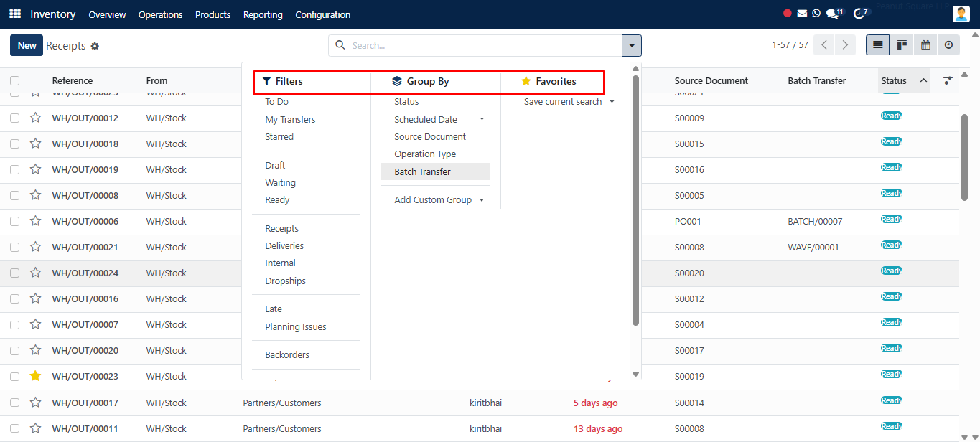Star the WH/OUT/00017 record
Image resolution: width=980 pixels, height=442 pixels.
tap(35, 403)
